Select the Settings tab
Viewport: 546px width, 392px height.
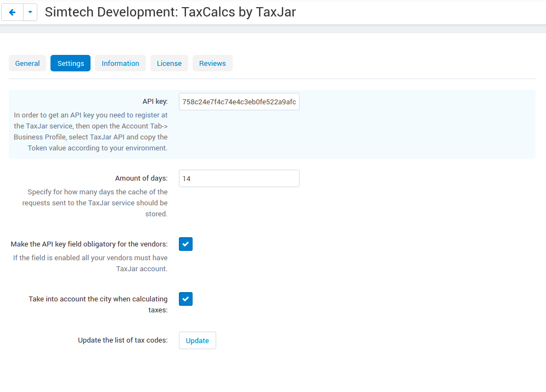pyautogui.click(x=70, y=64)
